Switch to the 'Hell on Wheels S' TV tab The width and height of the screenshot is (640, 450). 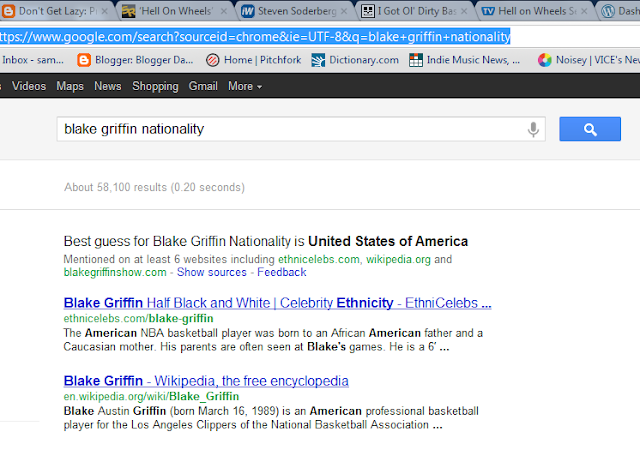coord(537,11)
